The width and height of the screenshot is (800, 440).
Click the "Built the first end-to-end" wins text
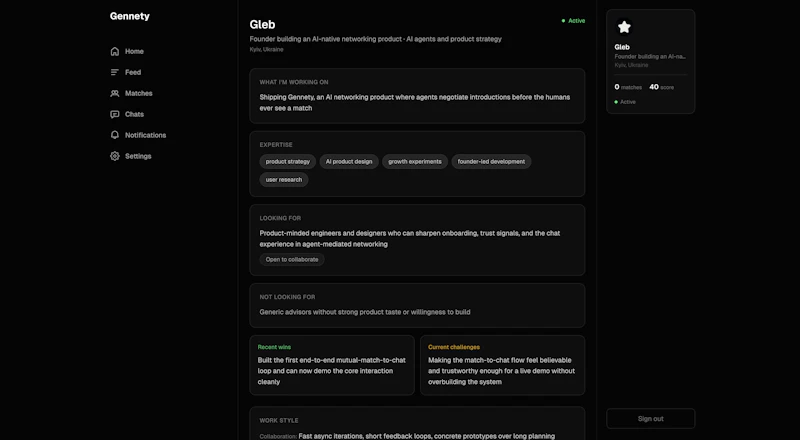pos(332,371)
